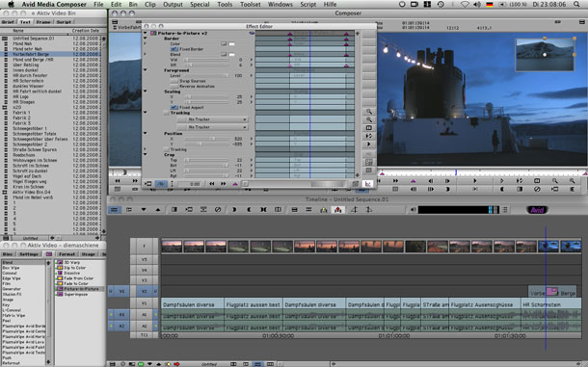The width and height of the screenshot is (588, 367).
Task: Click Avid logo button in Timeline
Action: (x=537, y=210)
